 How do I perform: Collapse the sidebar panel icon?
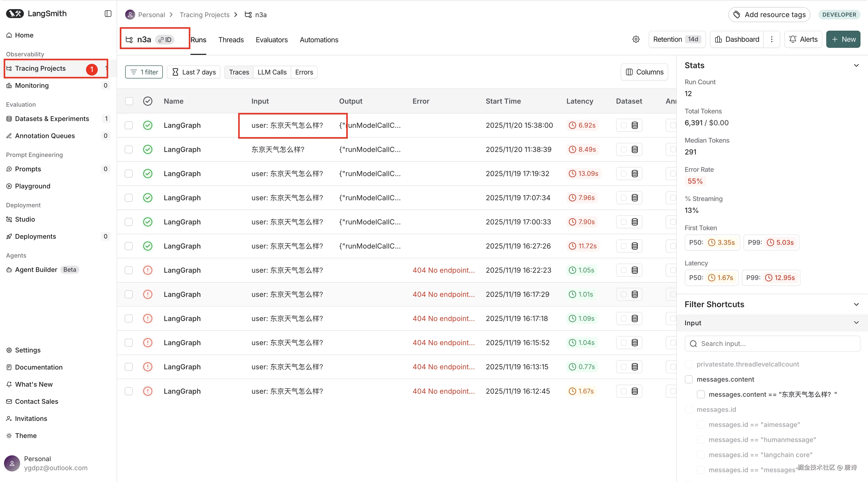tap(108, 14)
